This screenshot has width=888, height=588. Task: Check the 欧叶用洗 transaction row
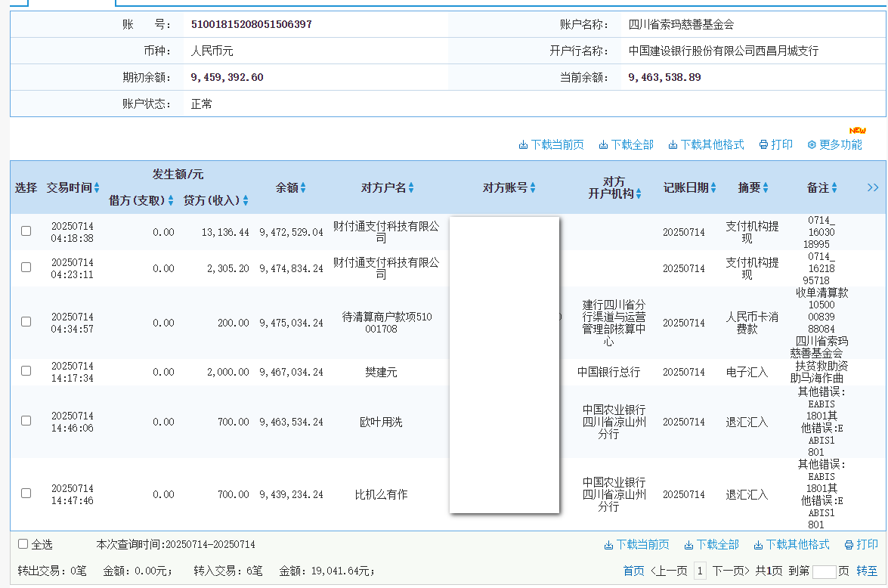(26, 421)
